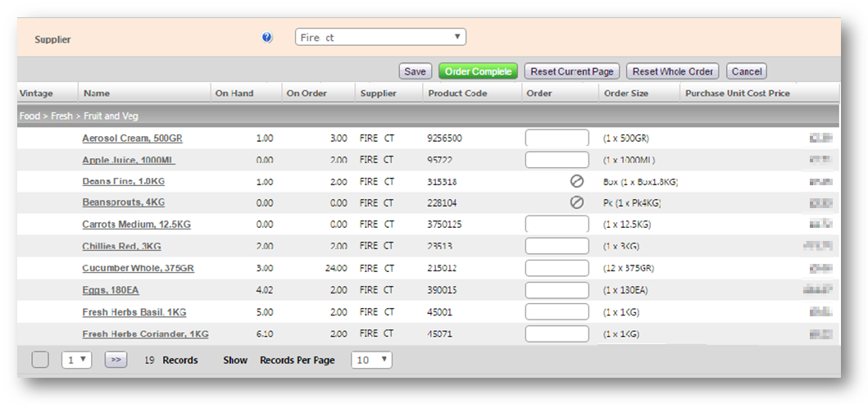
Task: Click the 19 Records count
Action: pos(171,361)
